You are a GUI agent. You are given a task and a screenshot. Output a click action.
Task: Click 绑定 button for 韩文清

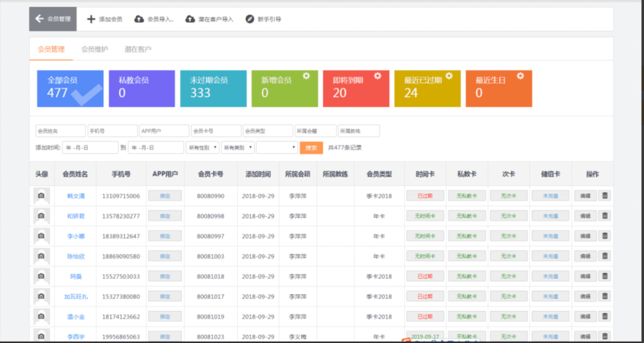click(x=165, y=196)
